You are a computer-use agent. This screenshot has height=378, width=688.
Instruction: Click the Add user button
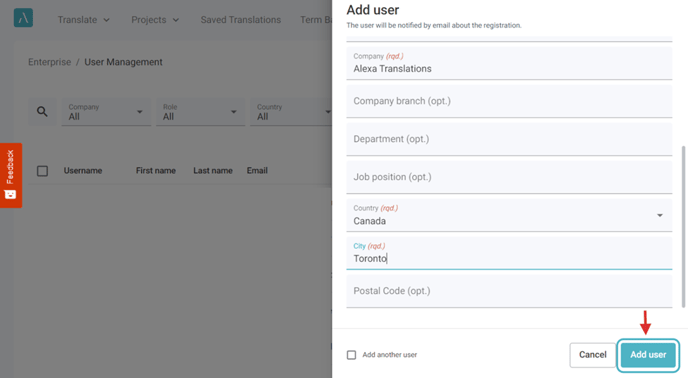[x=648, y=355]
